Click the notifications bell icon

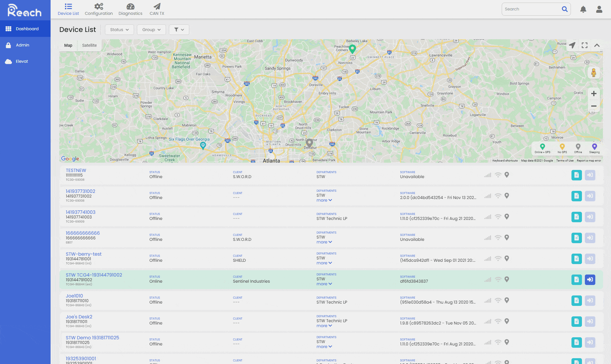pos(583,9)
